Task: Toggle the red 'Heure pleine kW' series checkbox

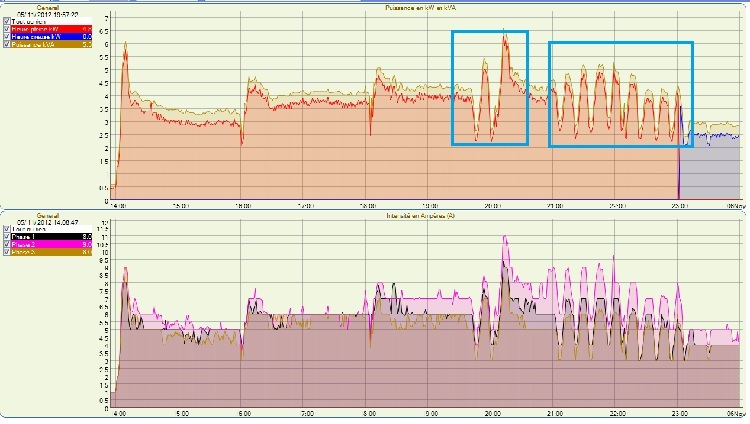Action: 7,29
